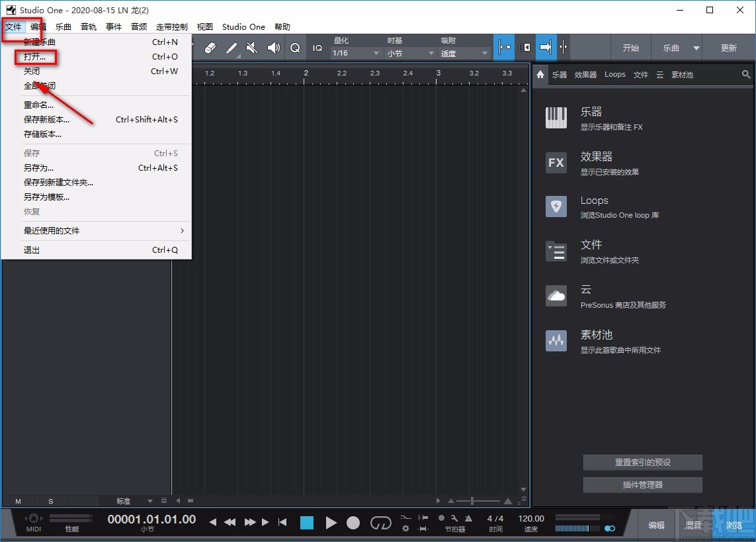Click the Record transport button
Viewport: 756px width, 542px height.
tap(353, 523)
